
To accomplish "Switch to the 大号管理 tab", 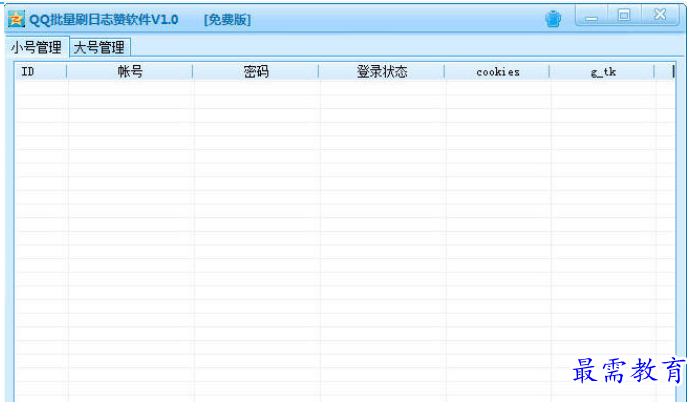I will point(99,47).
